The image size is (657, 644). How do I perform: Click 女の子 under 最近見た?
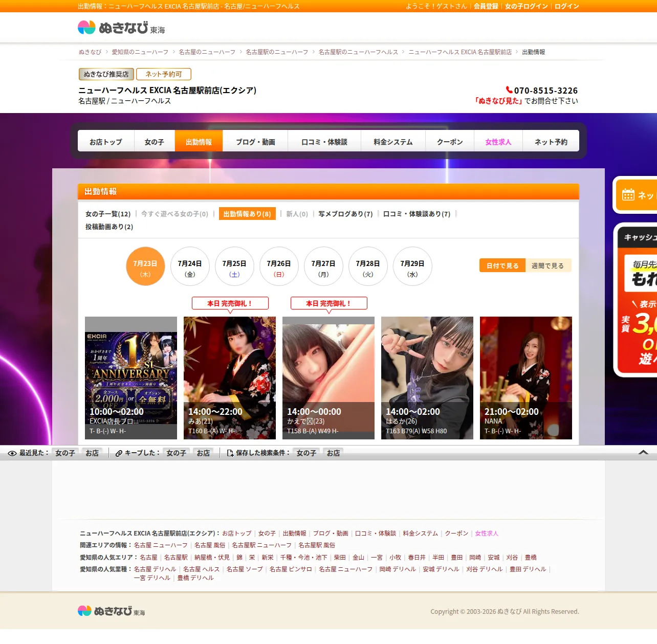pos(65,453)
